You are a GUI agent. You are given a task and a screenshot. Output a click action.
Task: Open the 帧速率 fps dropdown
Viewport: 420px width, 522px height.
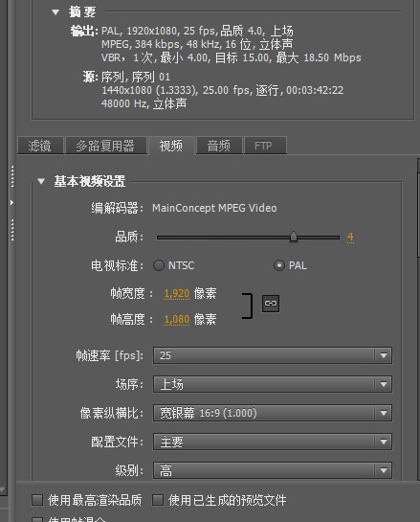point(273,355)
